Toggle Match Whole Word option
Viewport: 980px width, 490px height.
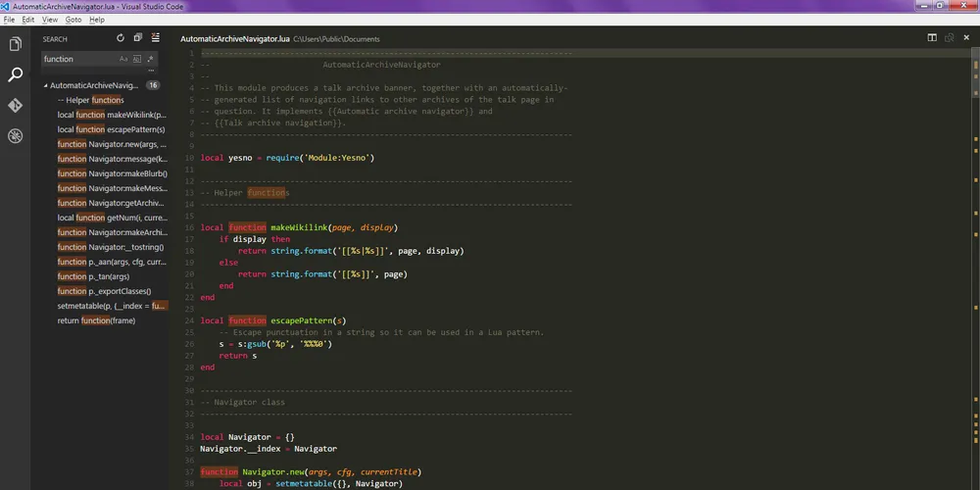[x=137, y=59]
